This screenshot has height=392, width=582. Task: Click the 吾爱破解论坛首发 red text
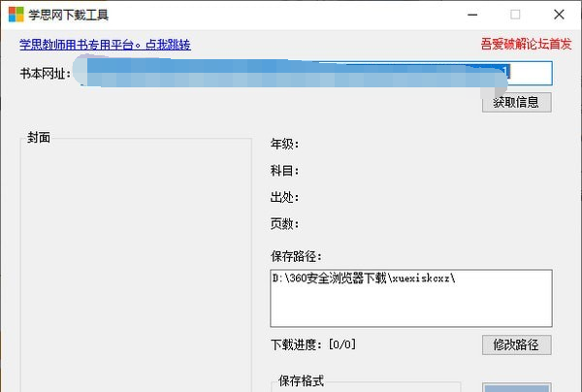click(x=526, y=44)
